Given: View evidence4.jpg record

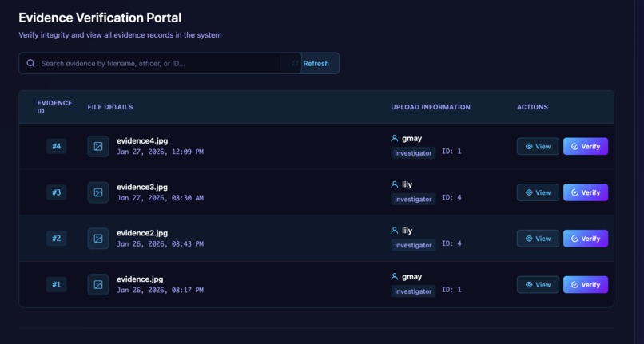Looking at the screenshot, I should coord(538,146).
